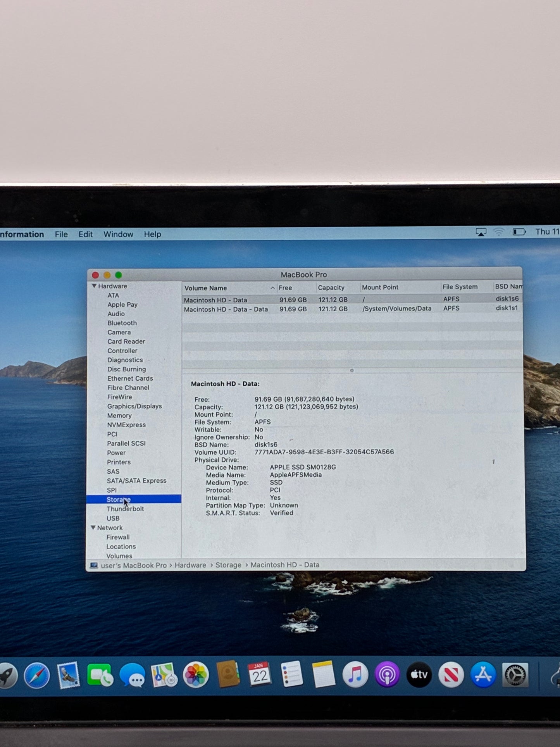Sort by the File System column header
560x747 pixels.
[460, 287]
